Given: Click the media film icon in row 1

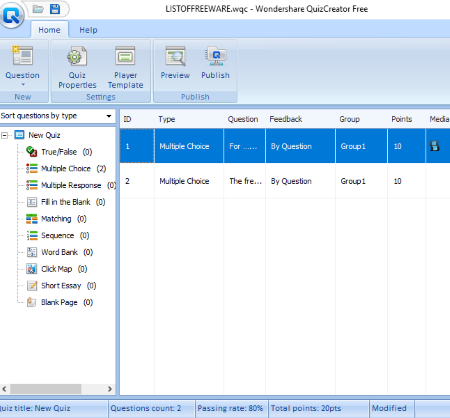Looking at the screenshot, I should 435,146.
